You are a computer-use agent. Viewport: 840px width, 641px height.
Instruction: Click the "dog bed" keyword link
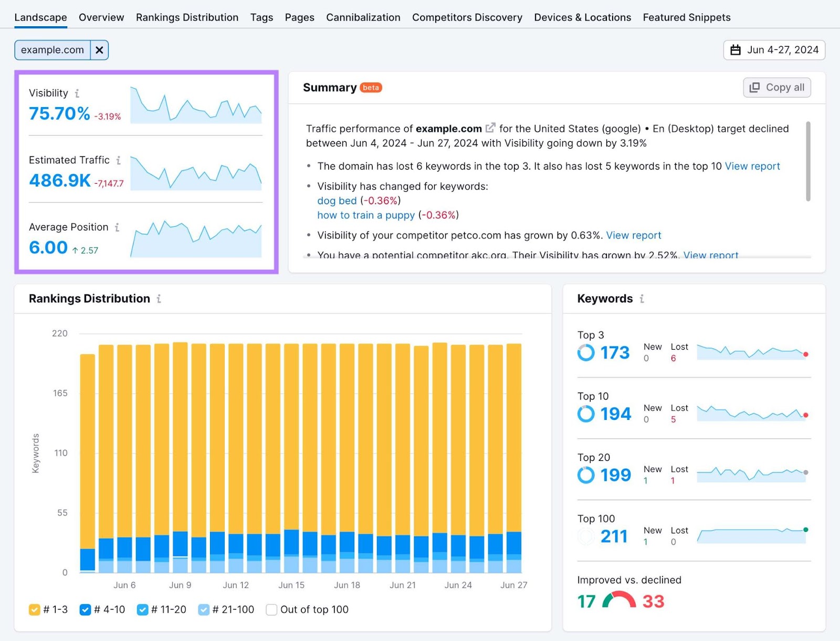(x=337, y=201)
